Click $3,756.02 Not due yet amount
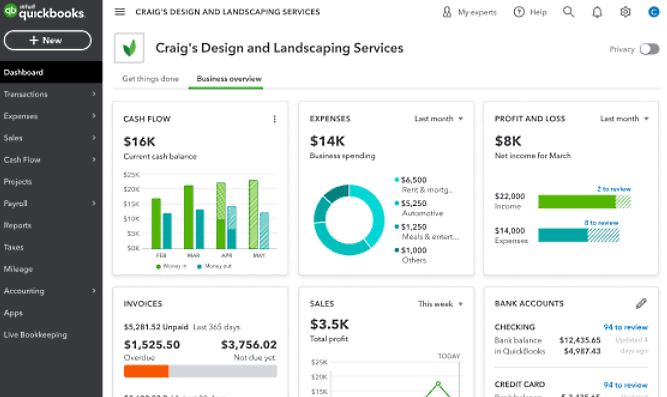667x397 pixels. pyautogui.click(x=249, y=345)
